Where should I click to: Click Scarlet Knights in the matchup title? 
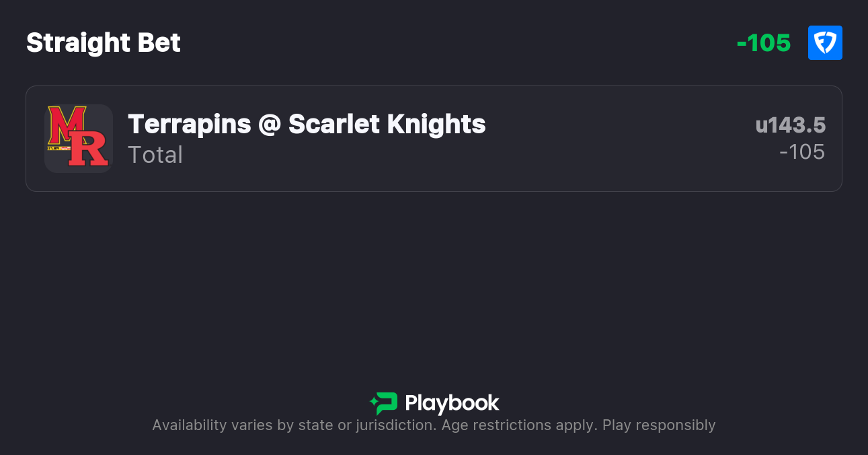click(x=387, y=125)
